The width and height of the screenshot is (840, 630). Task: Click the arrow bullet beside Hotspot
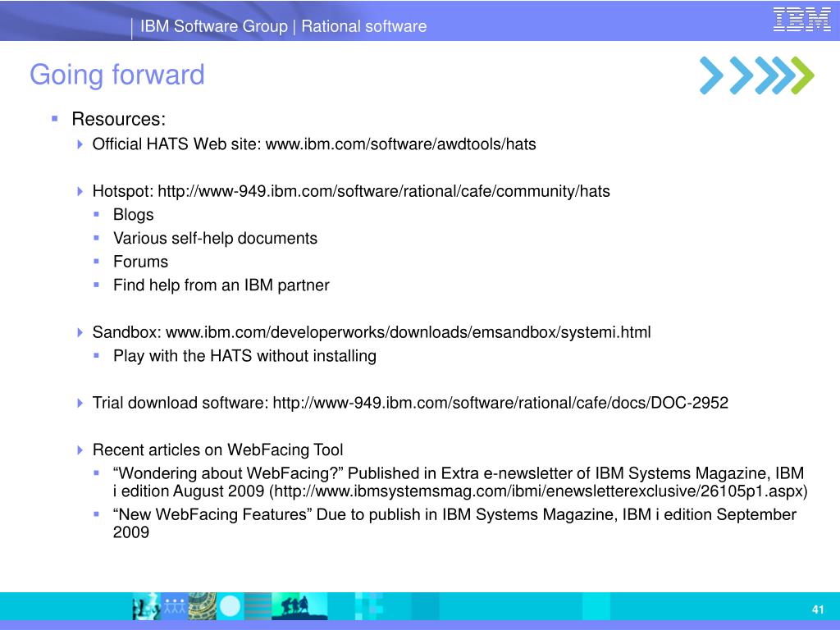point(80,191)
